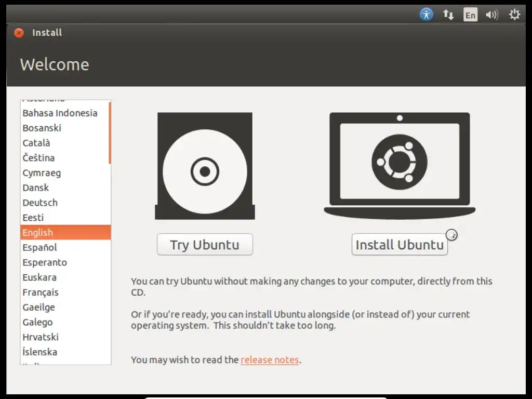This screenshot has width=532, height=399.
Task: Choose Cymraeg language
Action: (65, 172)
